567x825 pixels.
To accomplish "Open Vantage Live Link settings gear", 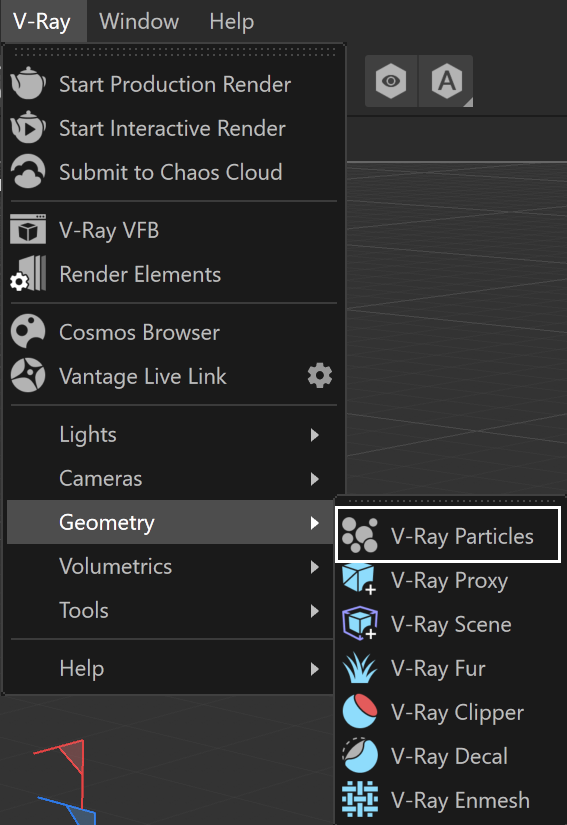I will pos(320,376).
